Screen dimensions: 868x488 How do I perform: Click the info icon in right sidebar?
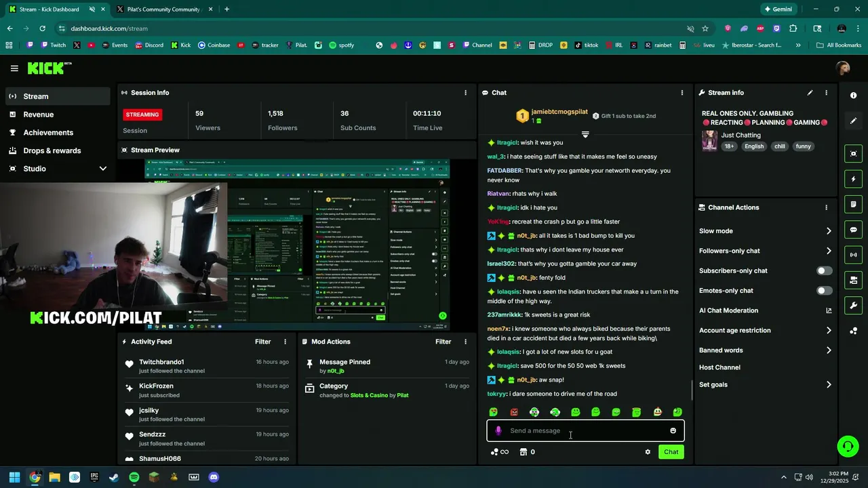tap(854, 96)
